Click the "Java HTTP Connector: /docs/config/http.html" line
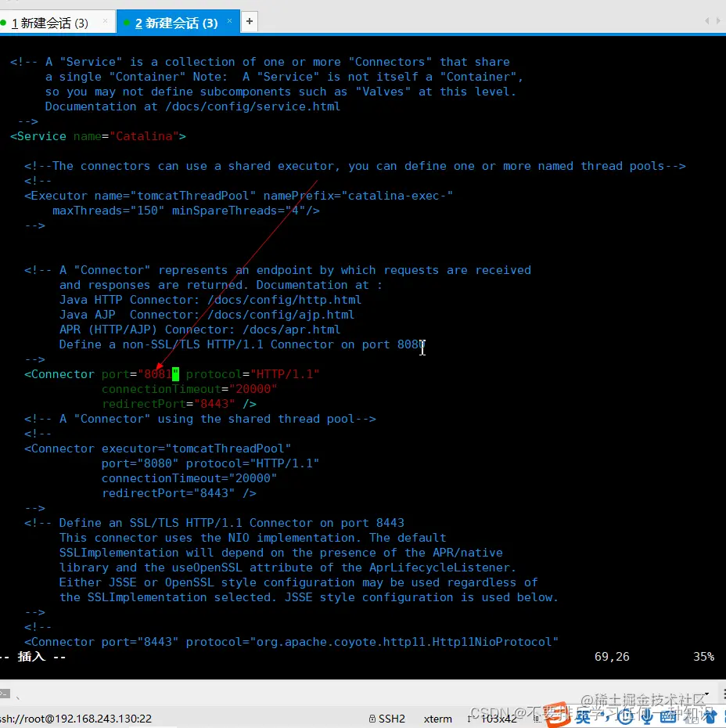 click(210, 300)
